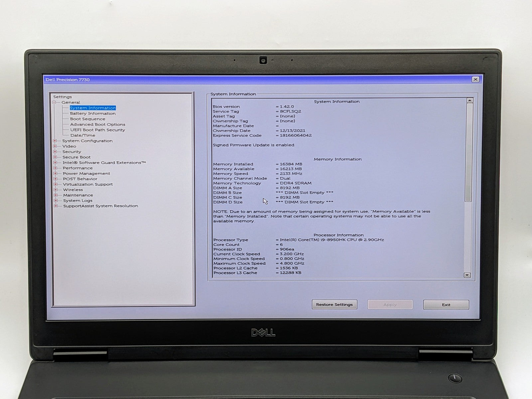Click the Processor Type i9-8950HK value
Screen dimensions: 532x399
pos(332,240)
